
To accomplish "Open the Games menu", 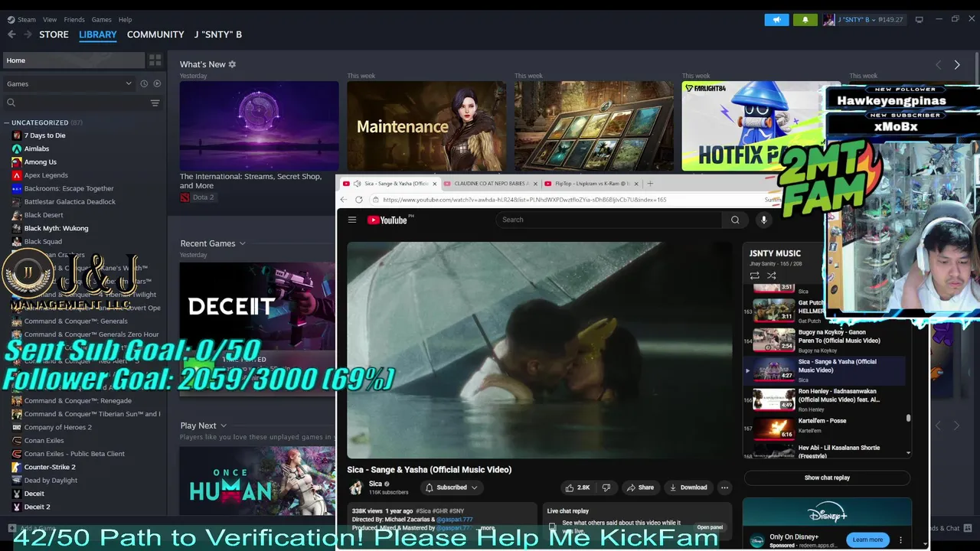I will click(x=101, y=20).
